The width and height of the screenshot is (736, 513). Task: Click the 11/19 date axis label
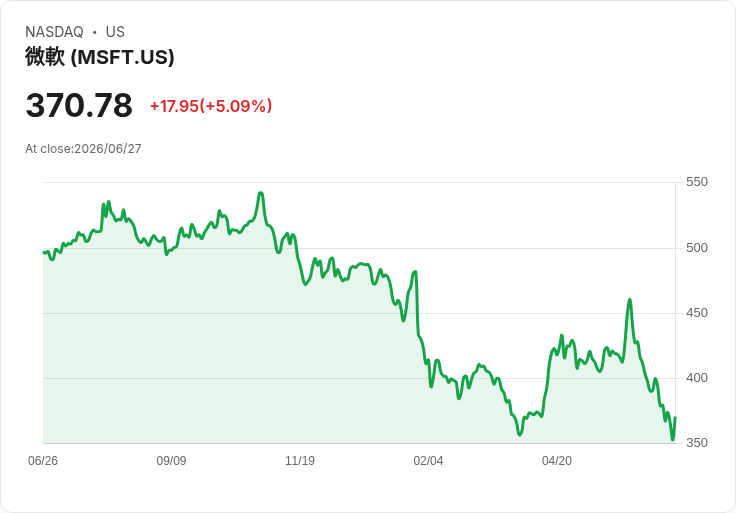pyautogui.click(x=299, y=460)
